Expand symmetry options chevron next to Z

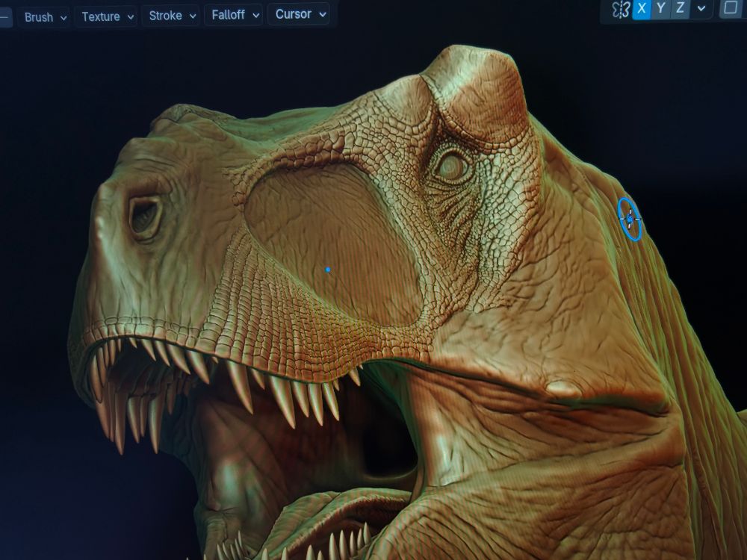701,8
